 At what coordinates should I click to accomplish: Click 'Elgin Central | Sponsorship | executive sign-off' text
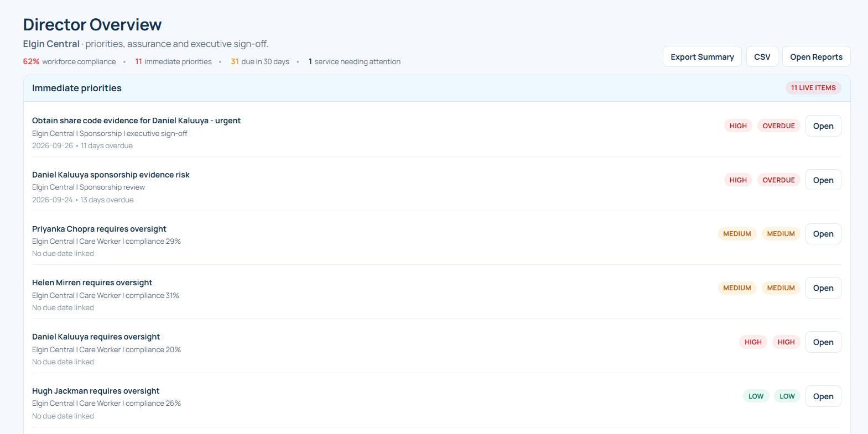point(110,134)
